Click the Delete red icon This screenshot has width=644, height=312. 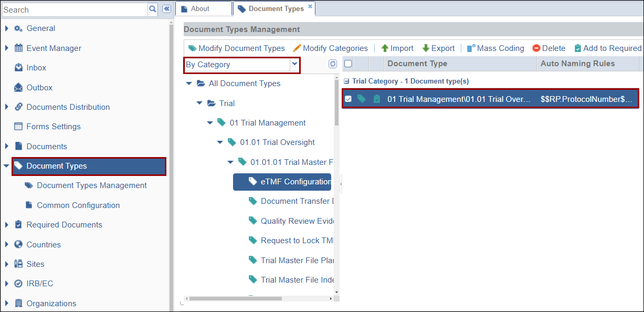click(536, 48)
